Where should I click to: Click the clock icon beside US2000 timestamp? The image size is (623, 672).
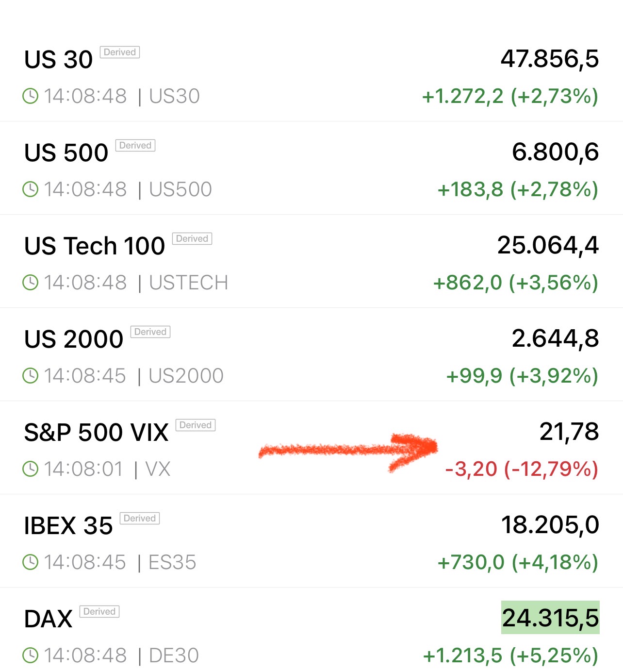[x=30, y=376]
